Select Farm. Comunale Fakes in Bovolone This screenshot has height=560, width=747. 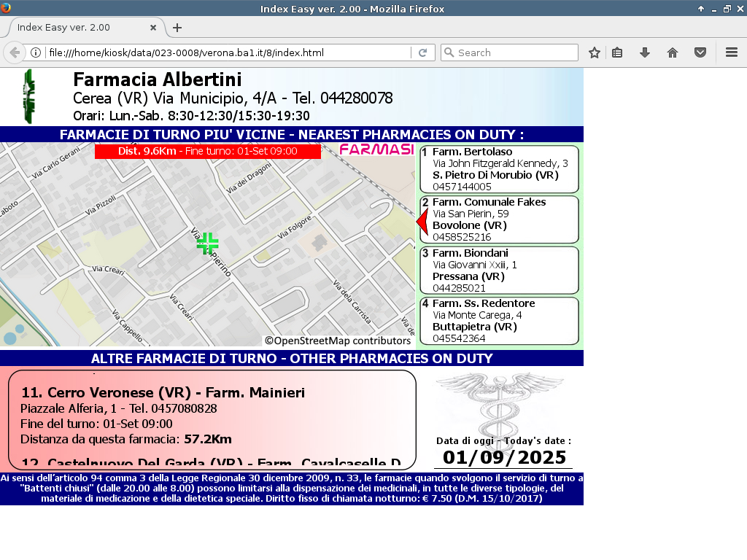(499, 219)
